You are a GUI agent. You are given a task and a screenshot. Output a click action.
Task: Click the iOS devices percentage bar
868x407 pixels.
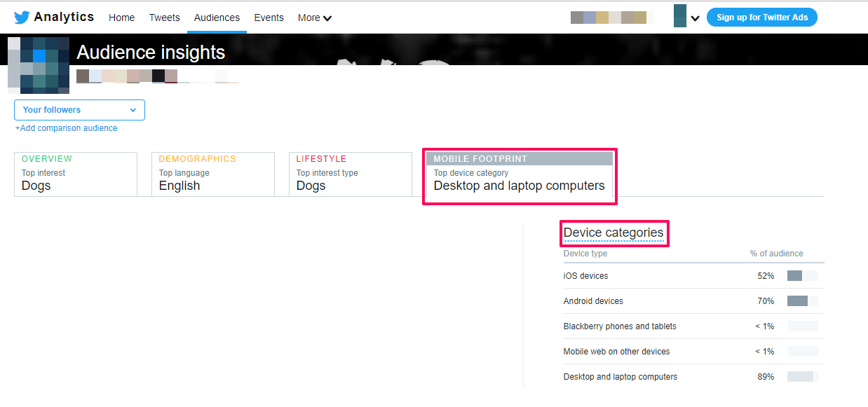[x=802, y=276]
